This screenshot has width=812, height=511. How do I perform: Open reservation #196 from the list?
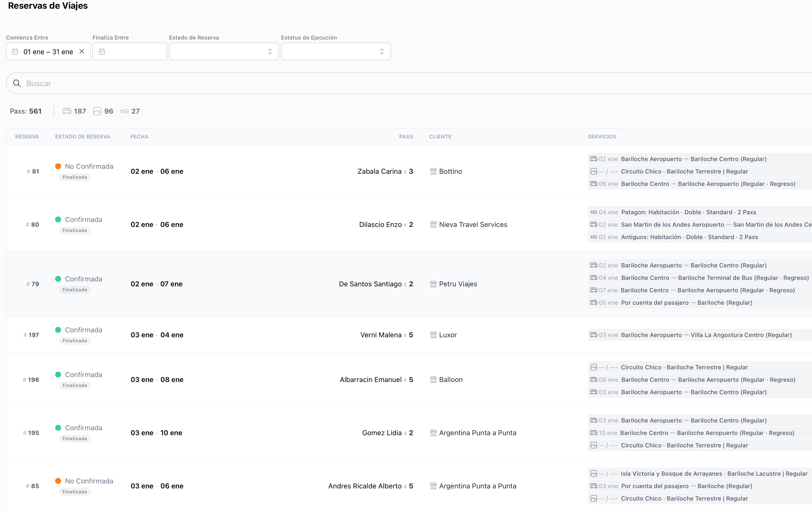click(x=31, y=379)
